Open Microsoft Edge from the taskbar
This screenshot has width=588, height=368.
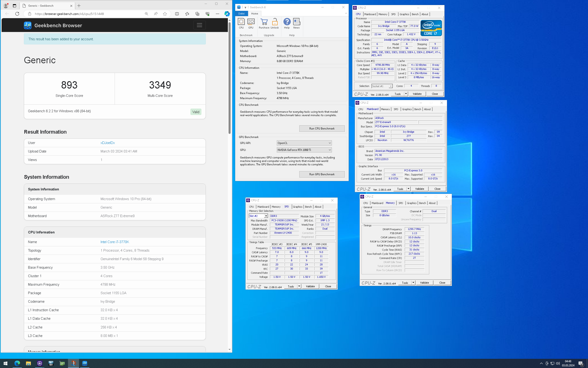pos(17,363)
